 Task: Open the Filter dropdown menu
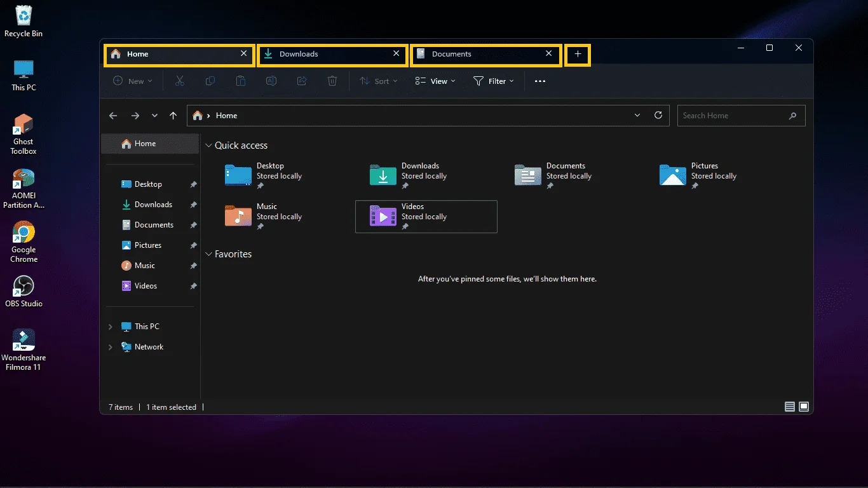point(494,81)
